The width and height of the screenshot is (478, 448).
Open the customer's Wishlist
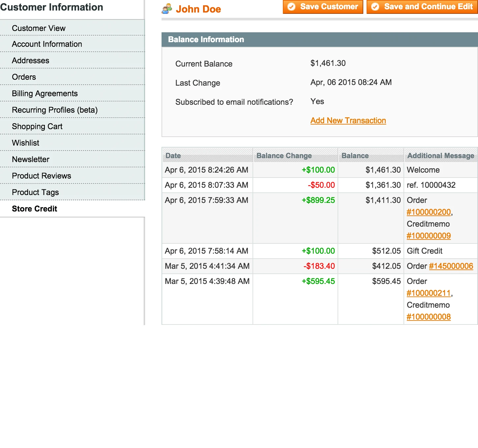26,143
